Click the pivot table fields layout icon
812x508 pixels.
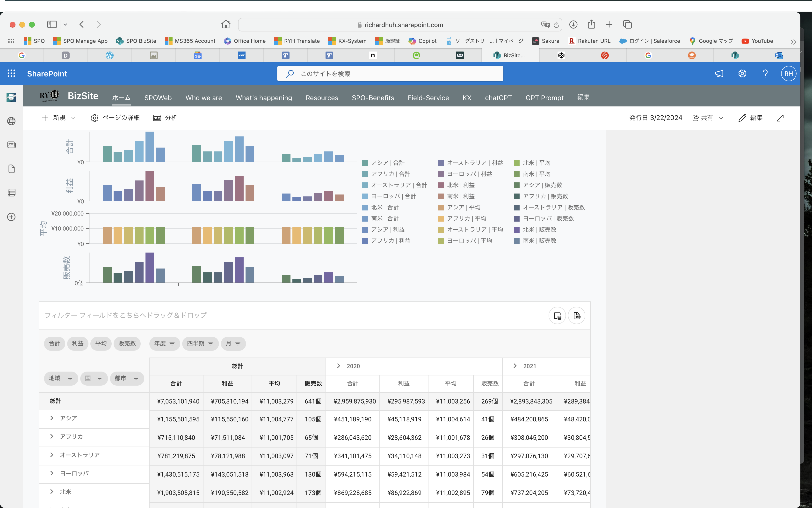coord(557,315)
